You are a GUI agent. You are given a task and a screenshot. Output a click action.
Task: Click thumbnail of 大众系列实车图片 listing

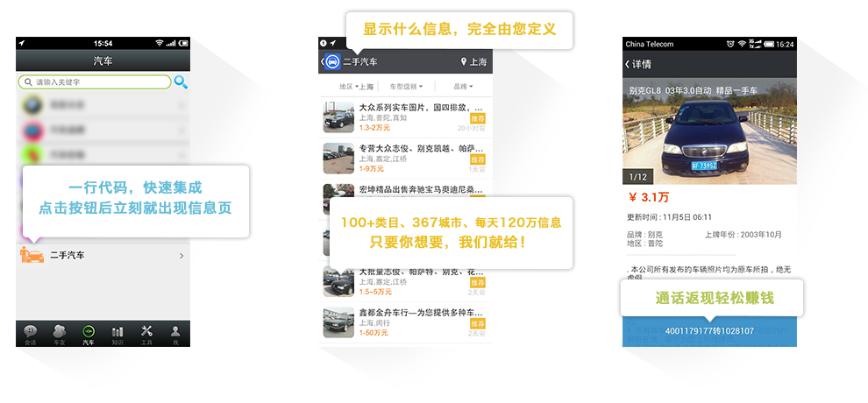[338, 117]
